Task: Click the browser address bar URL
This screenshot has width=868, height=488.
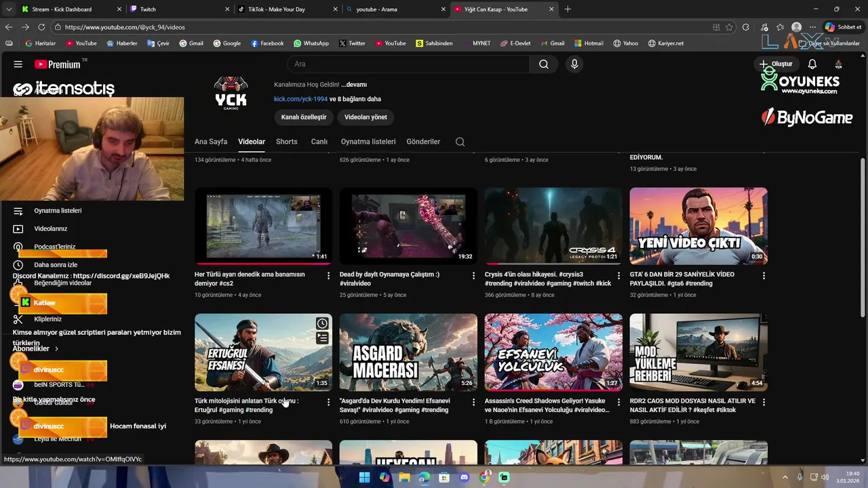Action: click(125, 27)
